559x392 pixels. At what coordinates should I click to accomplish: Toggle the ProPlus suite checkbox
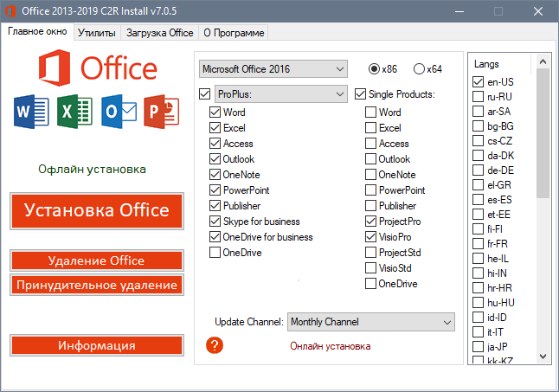(x=204, y=94)
